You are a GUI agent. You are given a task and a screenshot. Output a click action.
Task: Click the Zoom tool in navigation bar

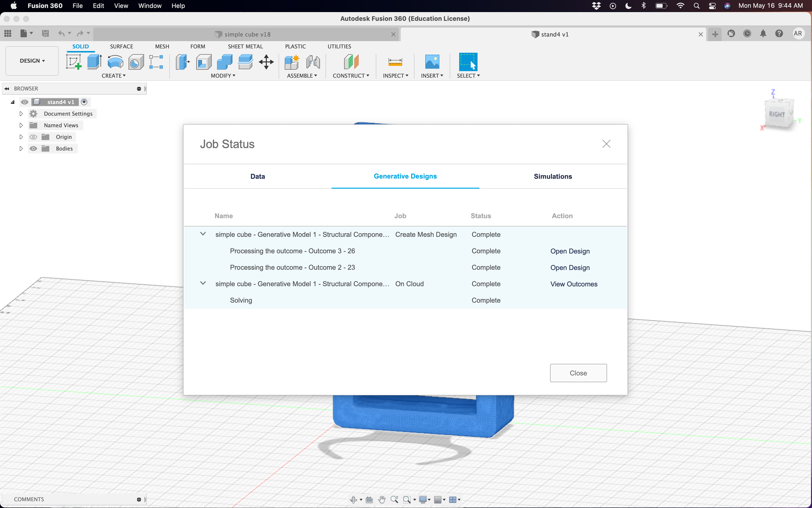[x=395, y=500]
